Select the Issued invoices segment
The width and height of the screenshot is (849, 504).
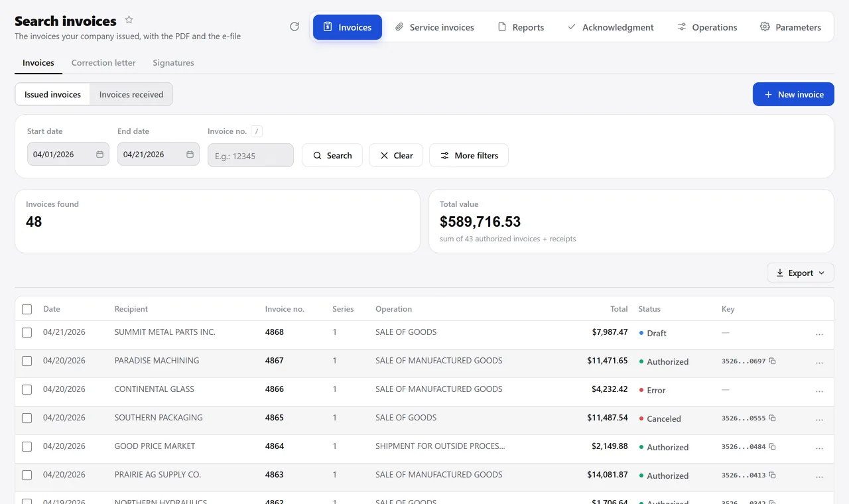click(x=52, y=94)
